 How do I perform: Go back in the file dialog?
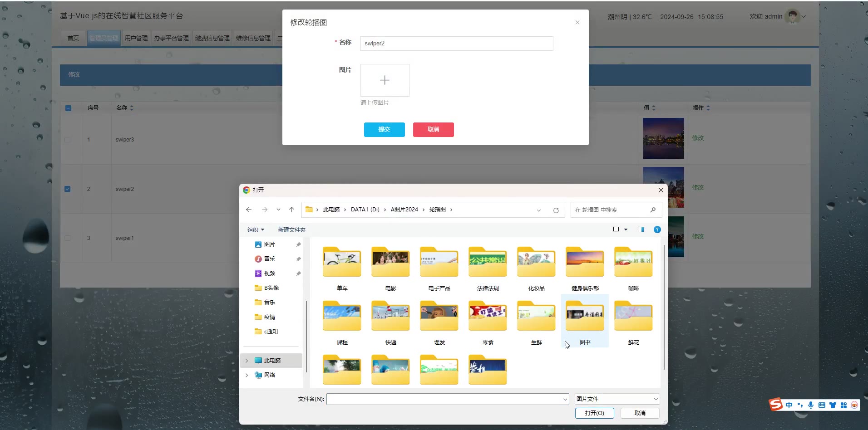click(x=249, y=210)
